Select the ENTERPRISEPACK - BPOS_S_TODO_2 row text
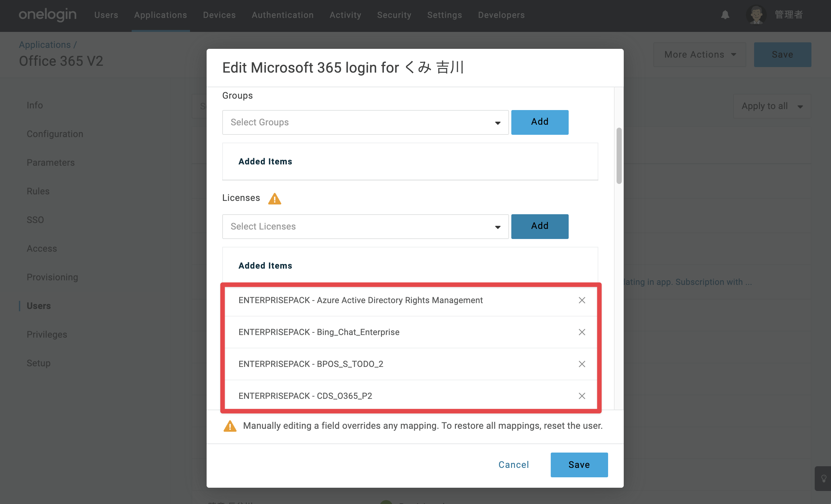Screen dimensions: 831x504 coord(311,364)
